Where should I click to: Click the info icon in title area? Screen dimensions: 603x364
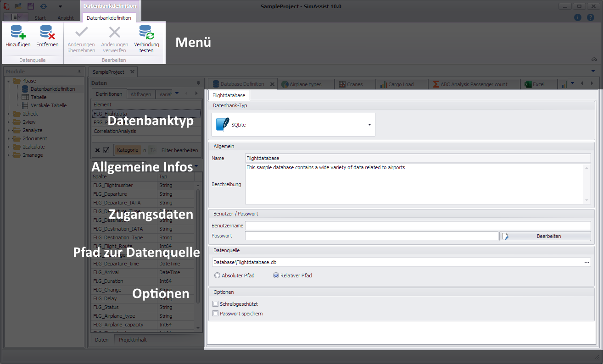tap(578, 17)
